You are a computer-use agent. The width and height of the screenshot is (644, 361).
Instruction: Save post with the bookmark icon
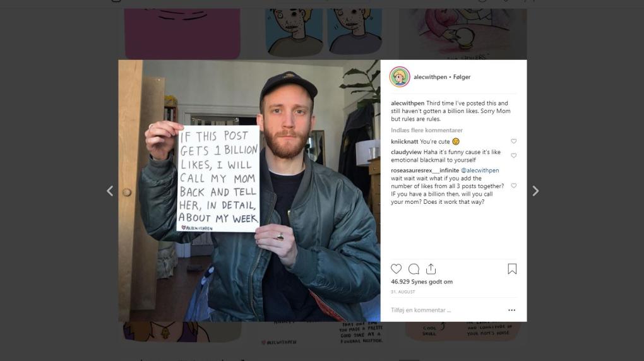[512, 269]
